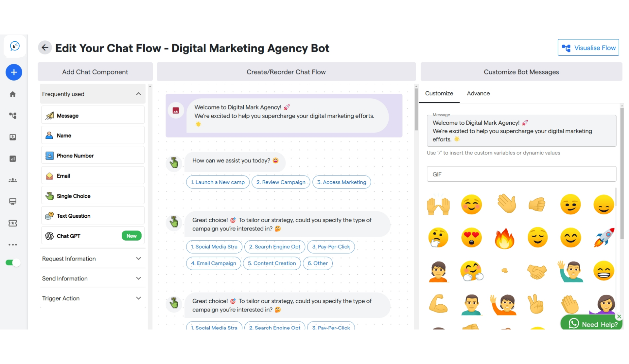
Task: Insert the thinking face emoji
Action: point(438,238)
